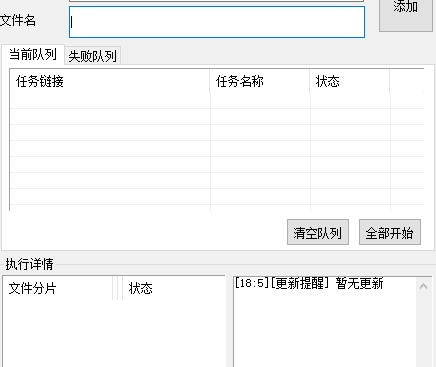
Task: Click the 清空队列 button
Action: click(318, 232)
